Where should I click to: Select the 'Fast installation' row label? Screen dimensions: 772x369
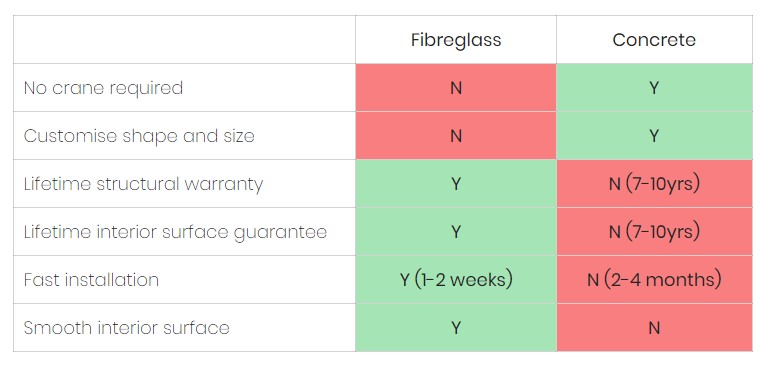click(91, 279)
